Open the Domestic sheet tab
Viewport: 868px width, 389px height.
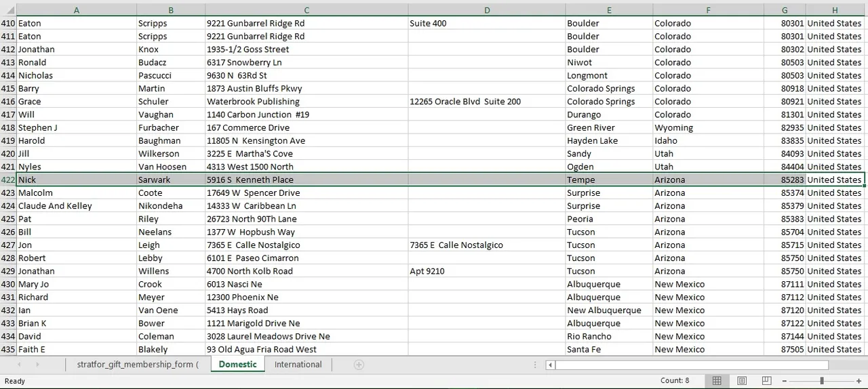point(237,365)
